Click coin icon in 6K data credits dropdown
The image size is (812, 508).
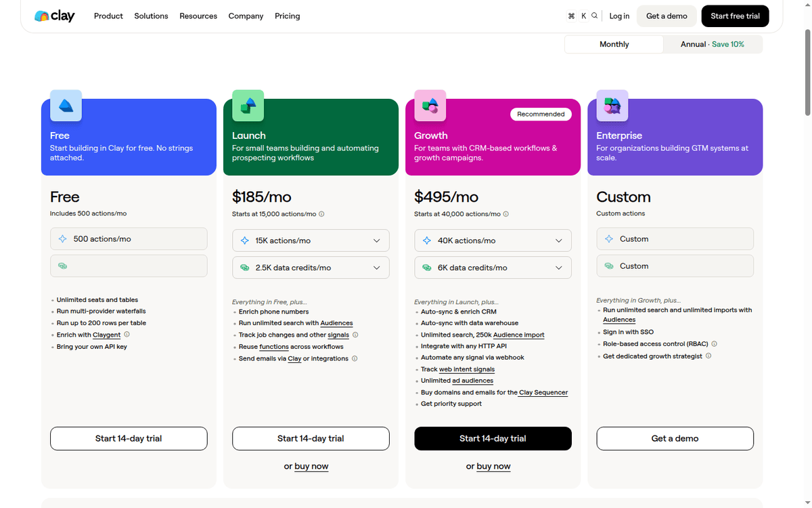[x=427, y=268]
